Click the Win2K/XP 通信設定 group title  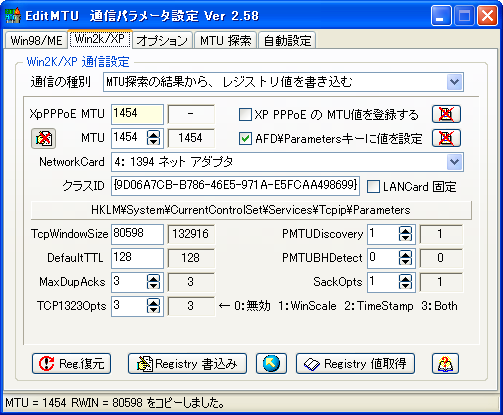[78, 62]
